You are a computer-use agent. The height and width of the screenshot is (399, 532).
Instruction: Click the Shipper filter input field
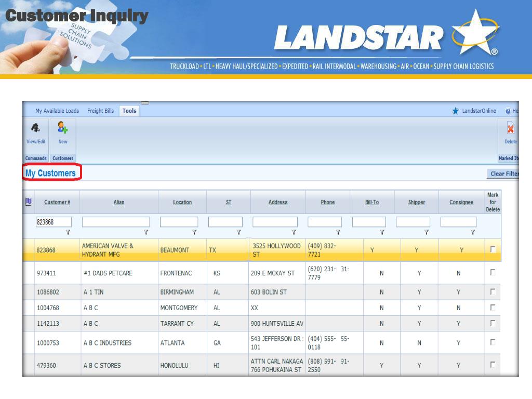pos(413,222)
